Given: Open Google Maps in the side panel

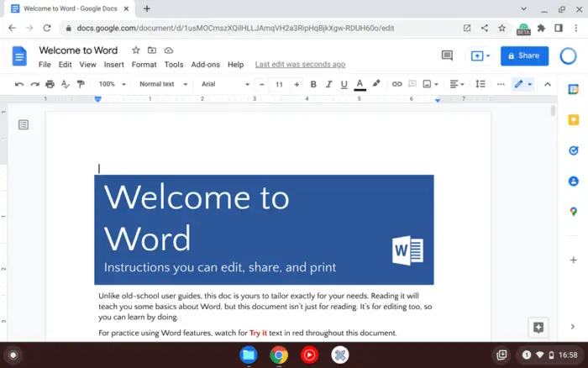Looking at the screenshot, I should 574,212.
